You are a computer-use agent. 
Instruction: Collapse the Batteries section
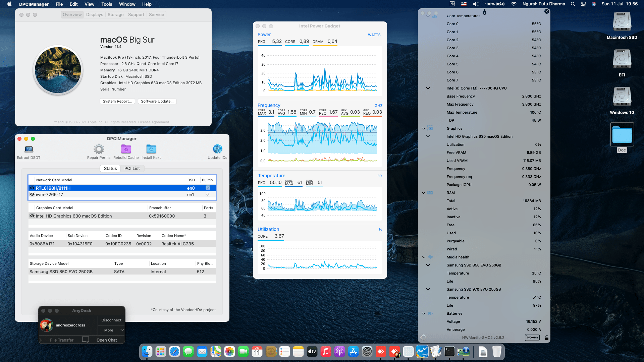pos(424,313)
